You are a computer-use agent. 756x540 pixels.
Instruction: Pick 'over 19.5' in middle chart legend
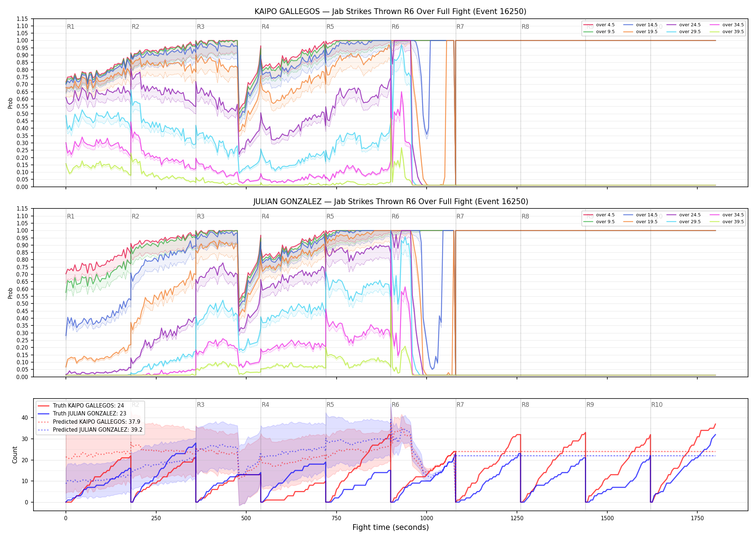pyautogui.click(x=640, y=222)
